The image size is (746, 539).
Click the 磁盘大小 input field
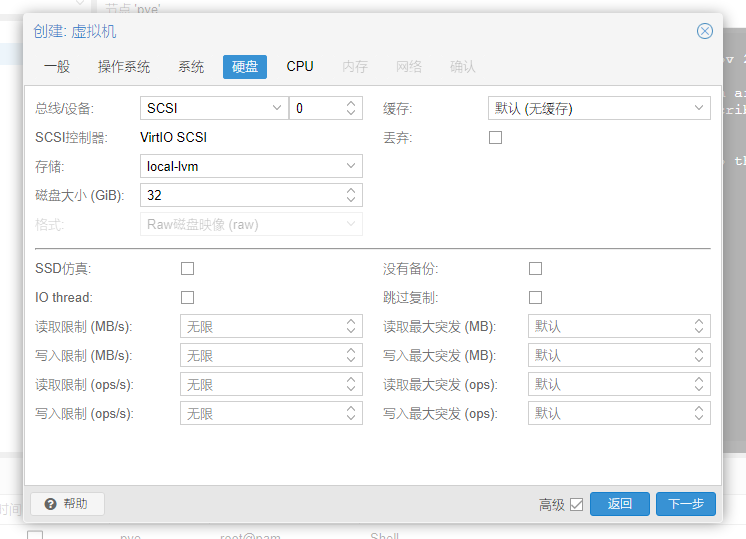pos(240,195)
